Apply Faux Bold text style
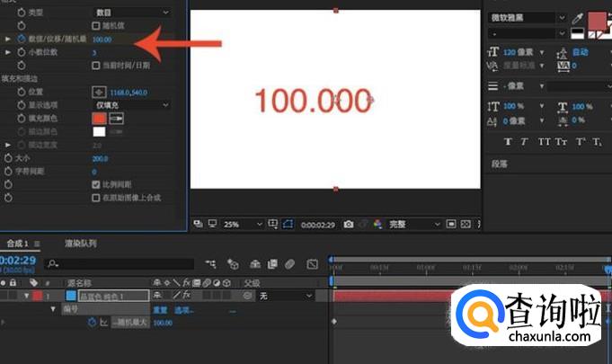The image size is (612, 364). [x=508, y=142]
